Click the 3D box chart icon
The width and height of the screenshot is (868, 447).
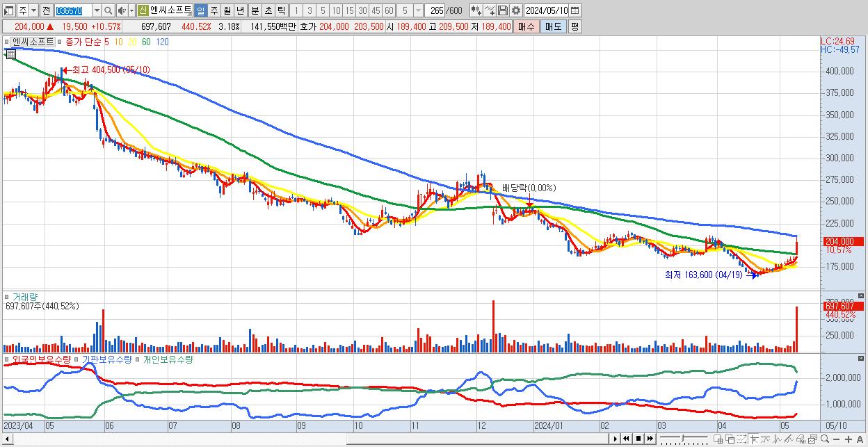click(x=801, y=439)
